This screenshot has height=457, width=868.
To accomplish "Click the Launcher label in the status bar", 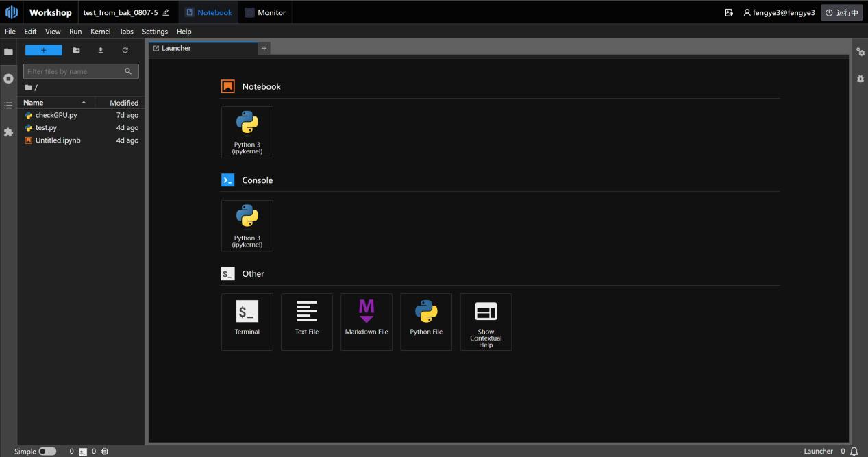I will click(819, 452).
